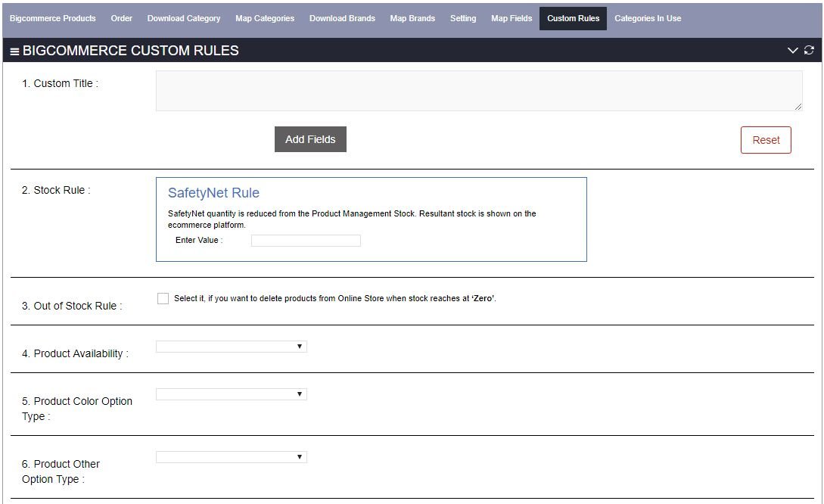Focus the Custom Title text area

point(479,91)
